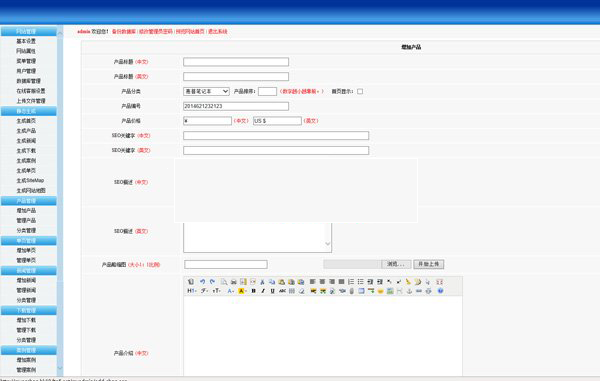The height and width of the screenshot is (381, 600).
Task: Focus the US $ price input field
Action: tap(277, 121)
